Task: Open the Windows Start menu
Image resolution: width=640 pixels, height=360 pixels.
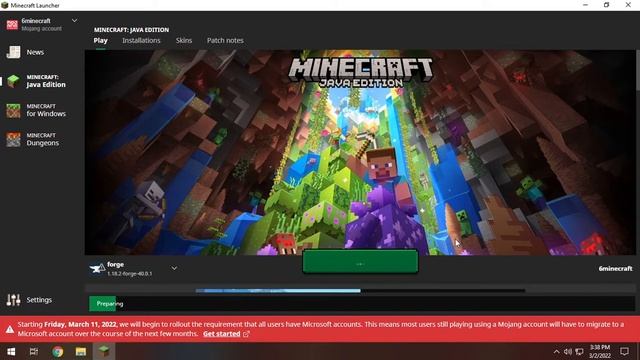Action: (x=11, y=351)
